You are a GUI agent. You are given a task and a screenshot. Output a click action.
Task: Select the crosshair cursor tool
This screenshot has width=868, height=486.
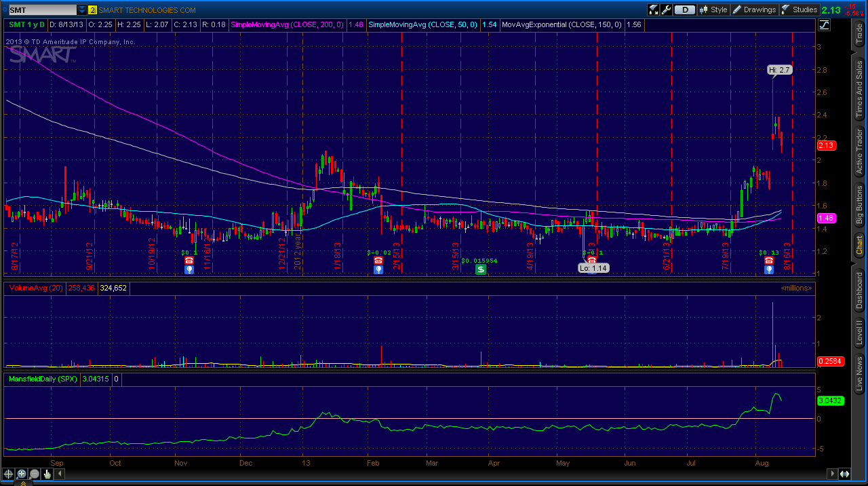9,474
